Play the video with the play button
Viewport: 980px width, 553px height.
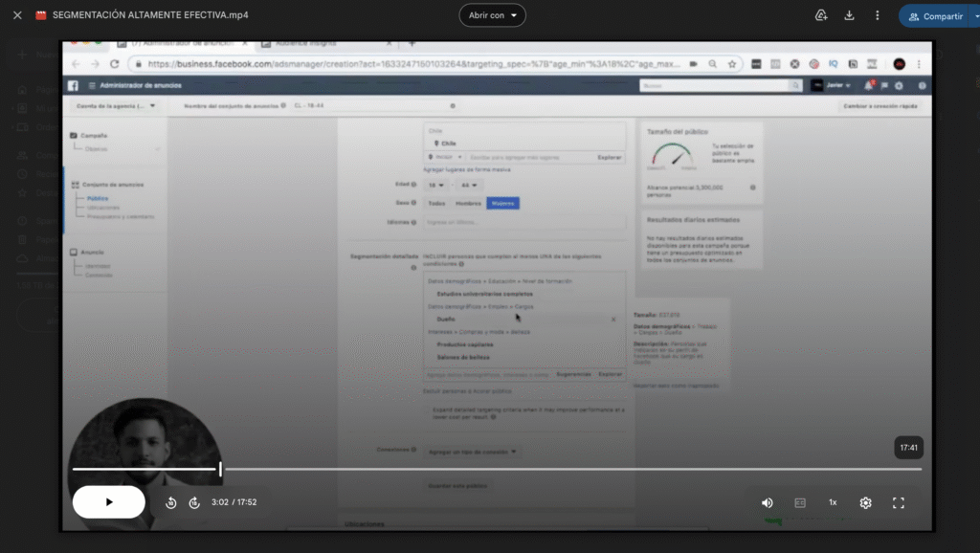click(109, 502)
